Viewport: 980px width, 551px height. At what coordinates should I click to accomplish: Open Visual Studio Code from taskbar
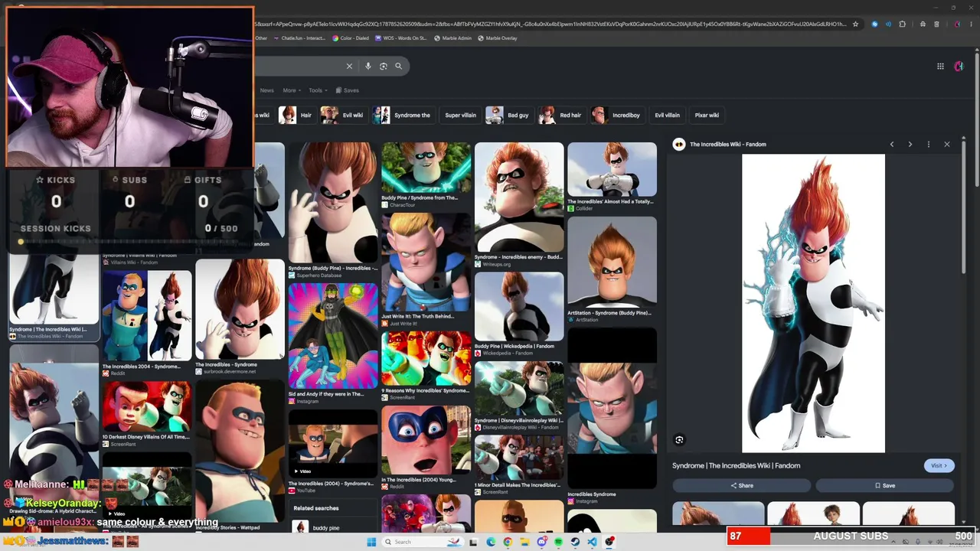point(592,542)
